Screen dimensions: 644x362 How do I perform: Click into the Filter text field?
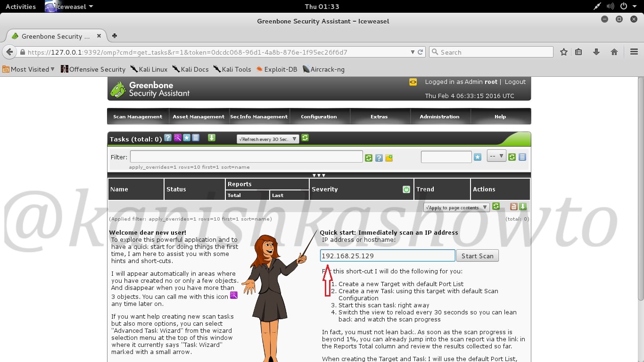pyautogui.click(x=247, y=156)
